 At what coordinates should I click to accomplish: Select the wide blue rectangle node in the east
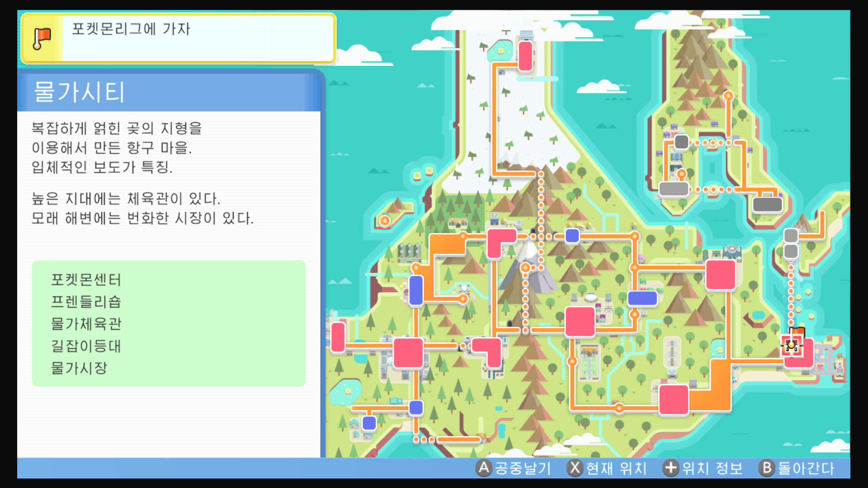pyautogui.click(x=642, y=298)
